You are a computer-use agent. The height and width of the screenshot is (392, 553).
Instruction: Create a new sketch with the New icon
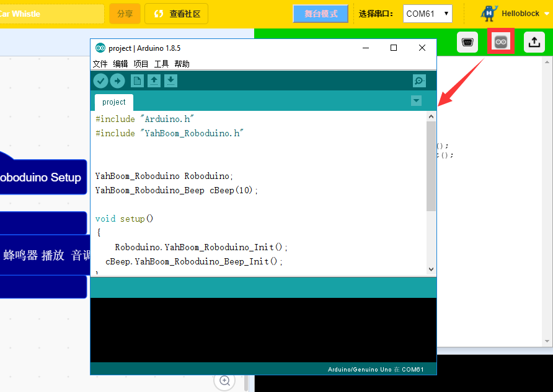pyautogui.click(x=137, y=81)
